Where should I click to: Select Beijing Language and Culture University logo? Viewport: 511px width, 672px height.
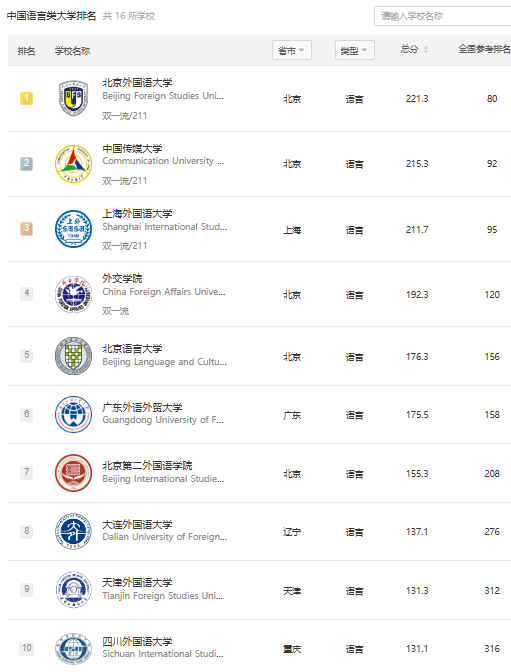pos(73,356)
